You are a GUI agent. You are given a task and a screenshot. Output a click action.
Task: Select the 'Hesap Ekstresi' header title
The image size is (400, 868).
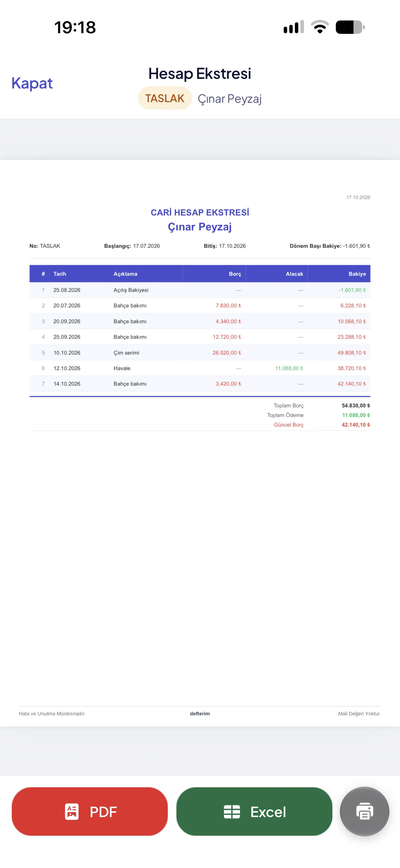tap(200, 74)
